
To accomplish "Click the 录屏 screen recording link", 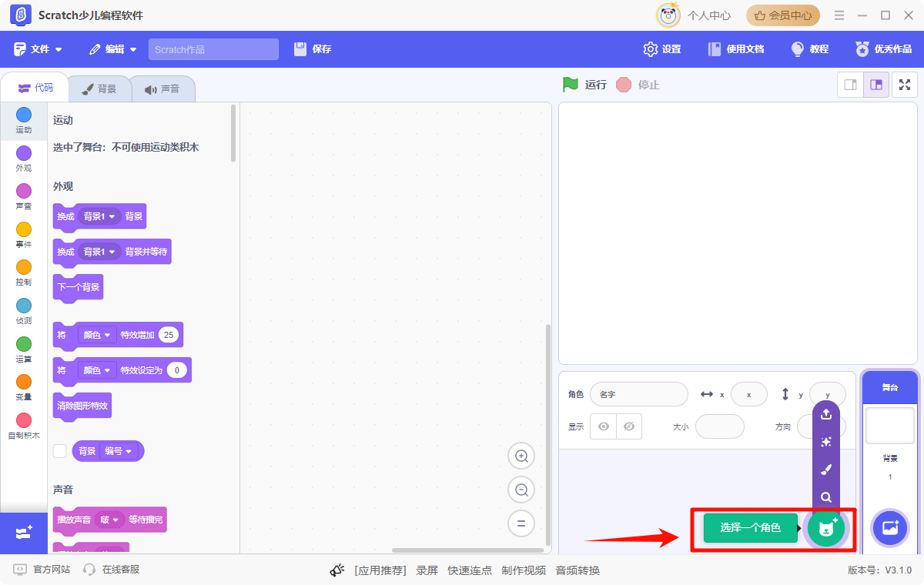I will (x=427, y=570).
